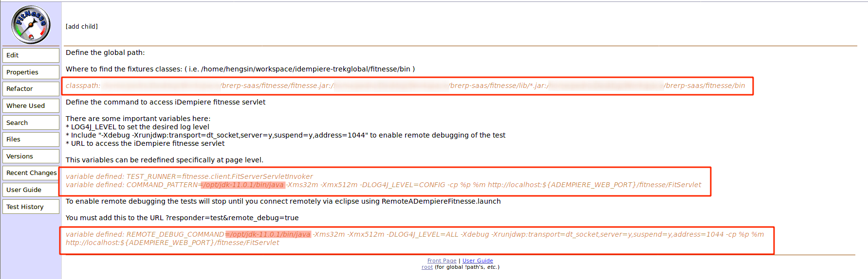Image resolution: width=868 pixels, height=279 pixels.
Task: Click the 'Define the global path:' text
Action: [105, 52]
